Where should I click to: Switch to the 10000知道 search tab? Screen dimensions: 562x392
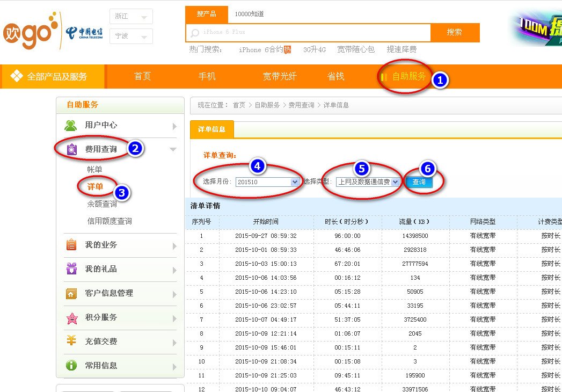pyautogui.click(x=251, y=15)
